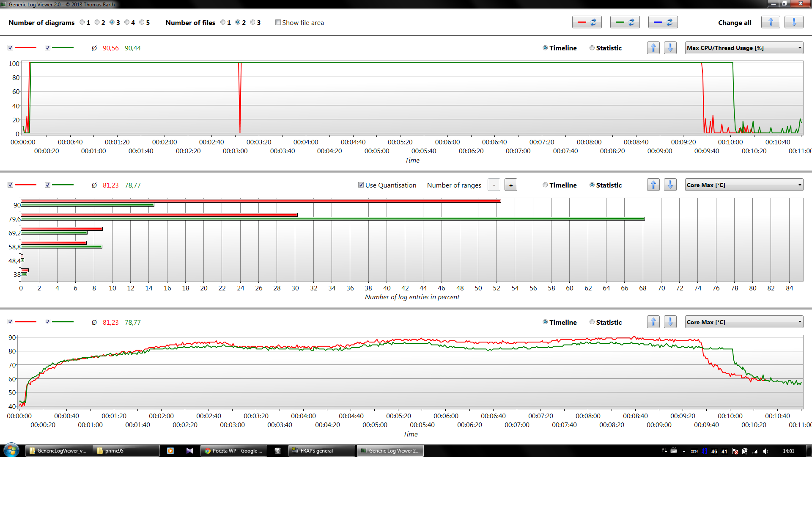Decrease number of ranges with minus button
812x508 pixels.
click(494, 185)
